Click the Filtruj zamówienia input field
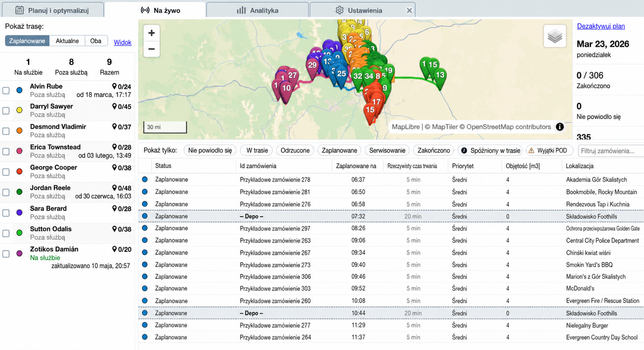This screenshot has width=644, height=350. pyautogui.click(x=610, y=151)
